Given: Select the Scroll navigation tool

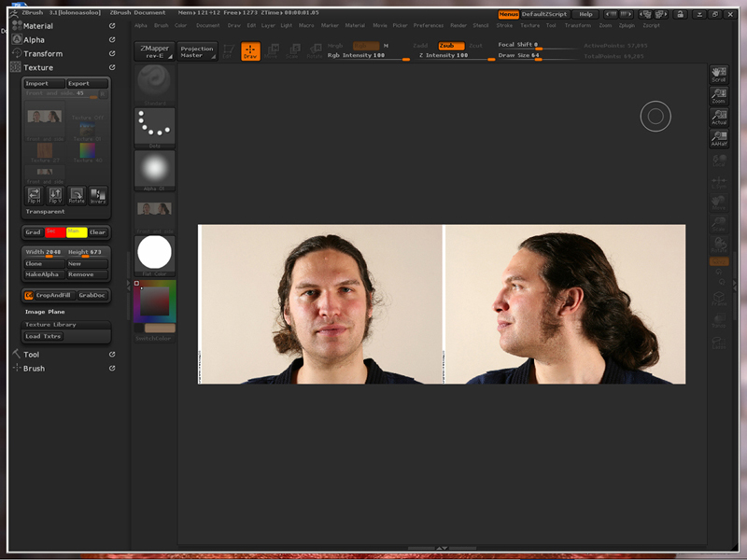Looking at the screenshot, I should tap(718, 75).
